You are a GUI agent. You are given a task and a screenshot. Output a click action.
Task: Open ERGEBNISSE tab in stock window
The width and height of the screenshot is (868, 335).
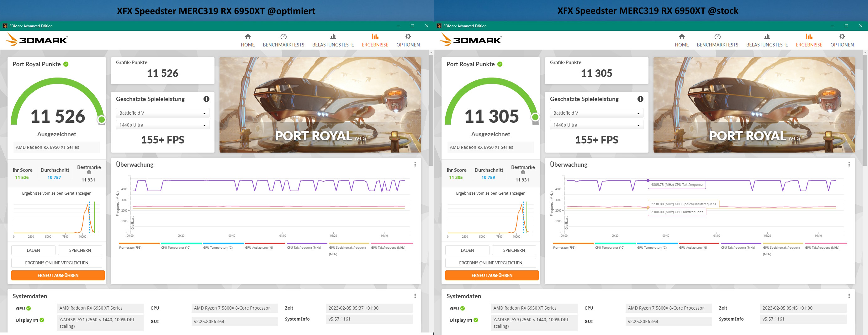(x=809, y=40)
